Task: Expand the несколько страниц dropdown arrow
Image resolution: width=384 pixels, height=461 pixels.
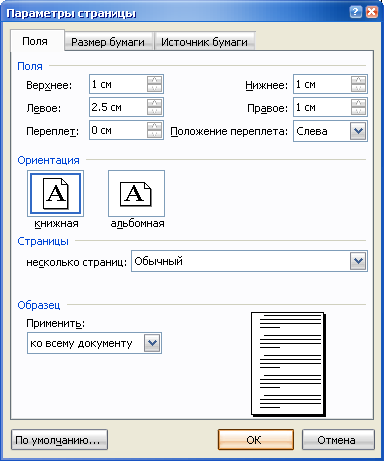Action: coord(358,261)
